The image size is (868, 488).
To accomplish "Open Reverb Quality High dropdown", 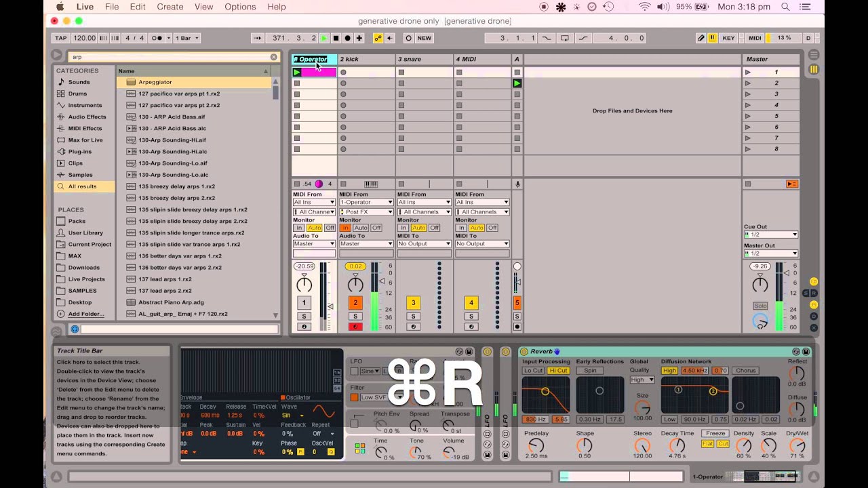I will 642,380.
